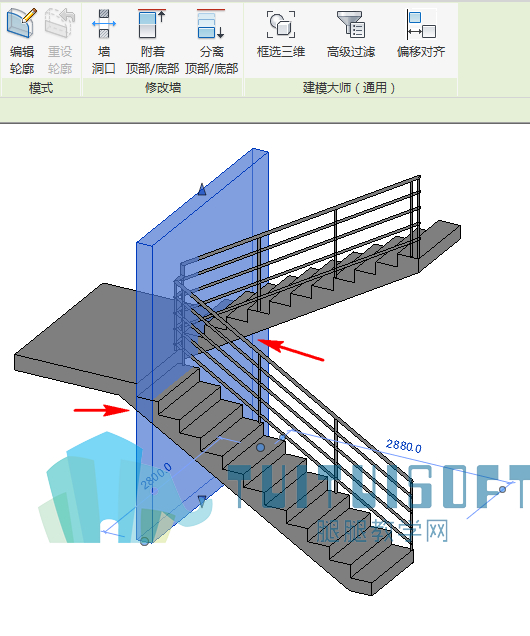The image size is (530, 636).
Task: Activate the 框选三维 selection box tool
Action: point(281,34)
